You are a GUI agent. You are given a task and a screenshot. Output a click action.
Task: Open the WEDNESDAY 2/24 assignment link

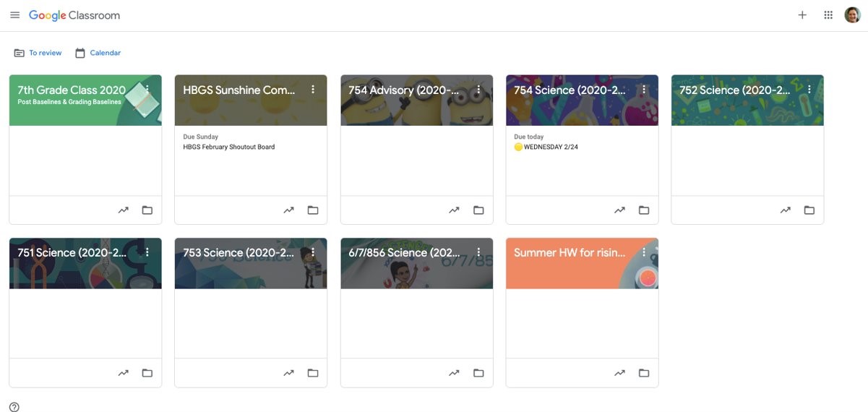546,147
